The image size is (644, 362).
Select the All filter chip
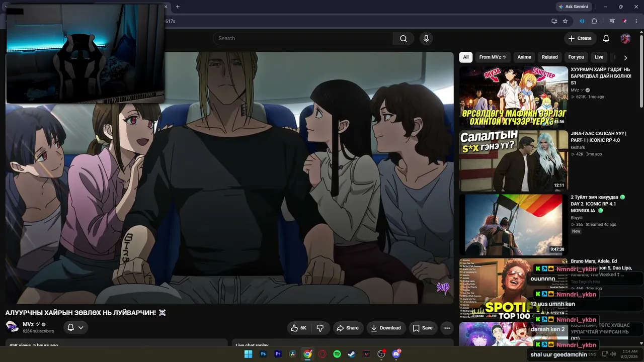[x=466, y=57]
